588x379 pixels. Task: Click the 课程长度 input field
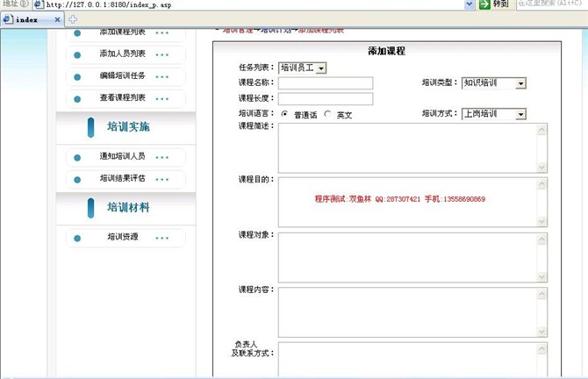click(326, 99)
